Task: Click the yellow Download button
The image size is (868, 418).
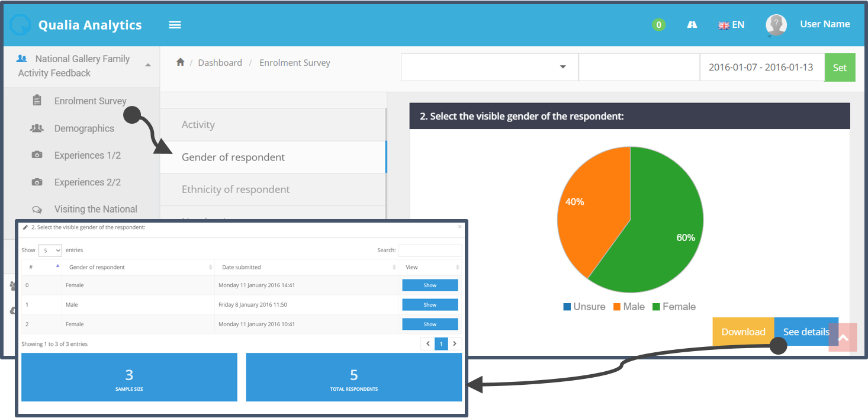Action: pyautogui.click(x=743, y=332)
